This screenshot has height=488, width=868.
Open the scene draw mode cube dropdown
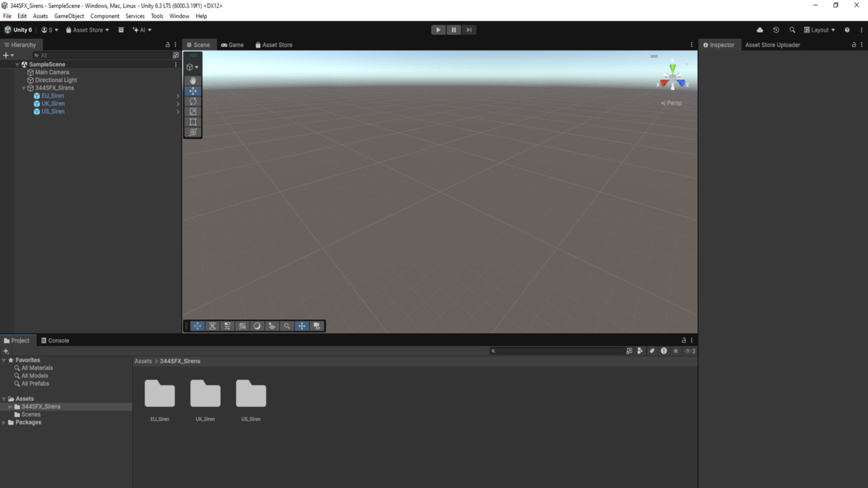192,67
